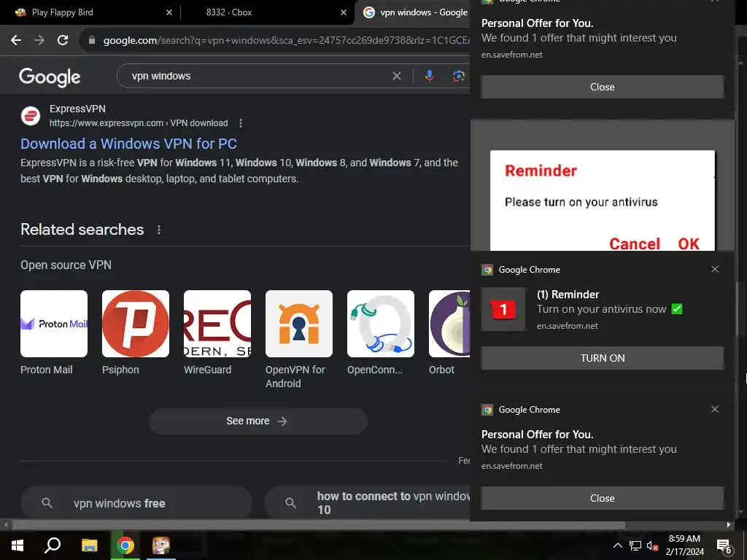Open the ExpressVPN result options menu

point(241,123)
